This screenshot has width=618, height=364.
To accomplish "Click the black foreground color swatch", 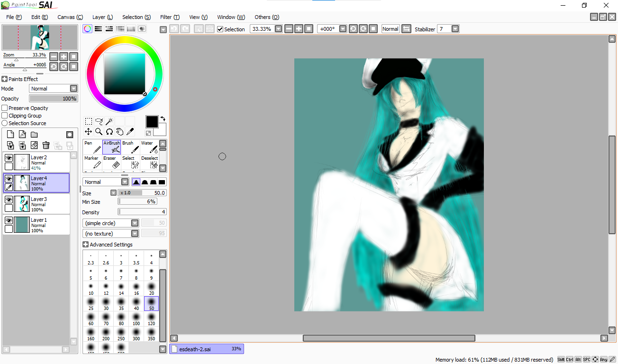I will pyautogui.click(x=152, y=122).
